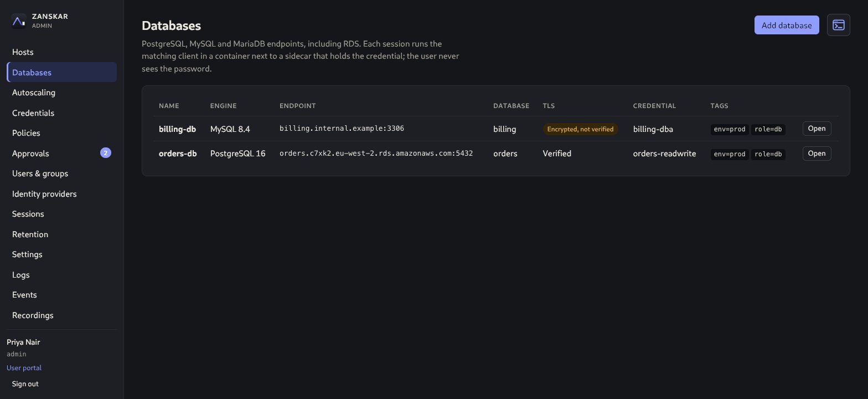Click orders-readwrite credential
The height and width of the screenshot is (399, 868).
(x=665, y=154)
